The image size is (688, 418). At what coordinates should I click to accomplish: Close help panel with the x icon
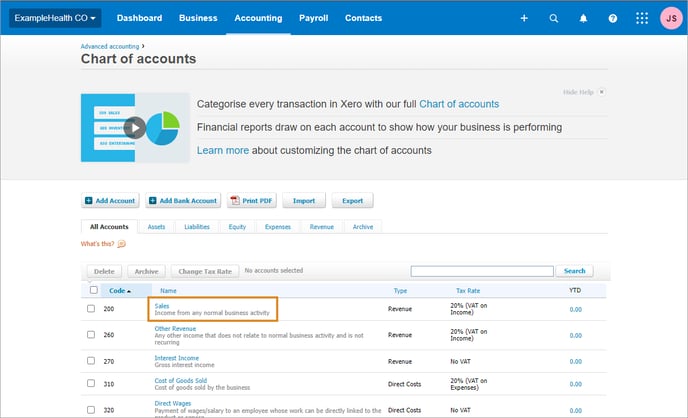[602, 92]
